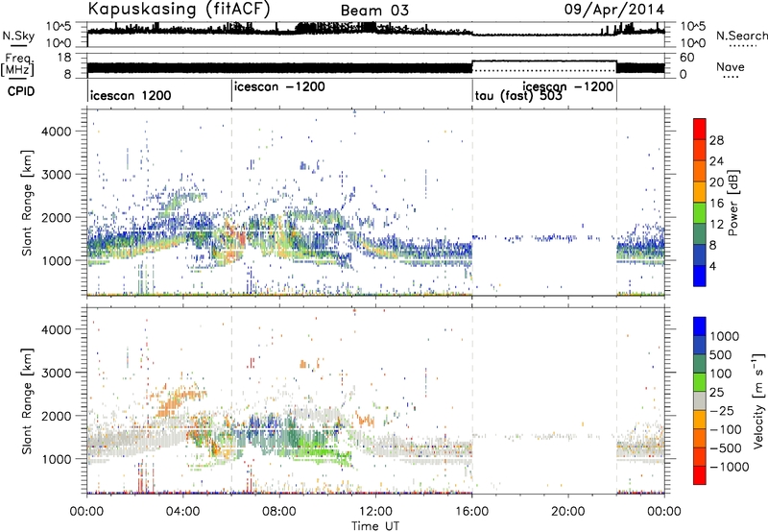Image resolution: width=768 pixels, height=532 pixels.
Task: Click the light green power segment between 12 and 16
Action: (x=700, y=212)
